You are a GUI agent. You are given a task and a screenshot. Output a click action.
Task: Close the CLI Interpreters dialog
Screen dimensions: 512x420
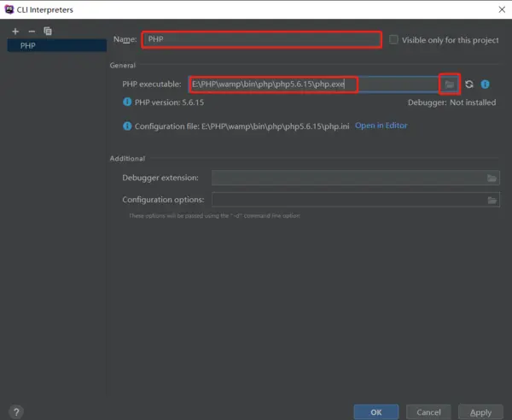502,9
